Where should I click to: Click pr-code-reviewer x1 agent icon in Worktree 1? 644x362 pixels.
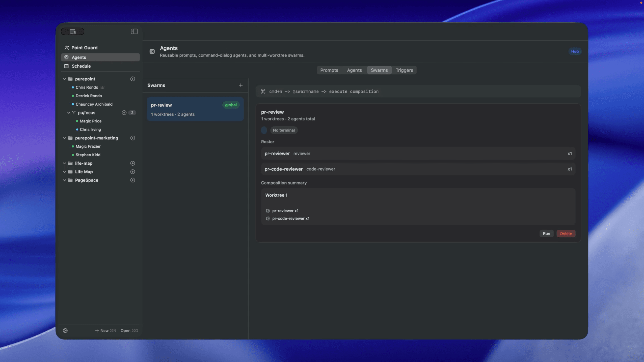coord(268,218)
